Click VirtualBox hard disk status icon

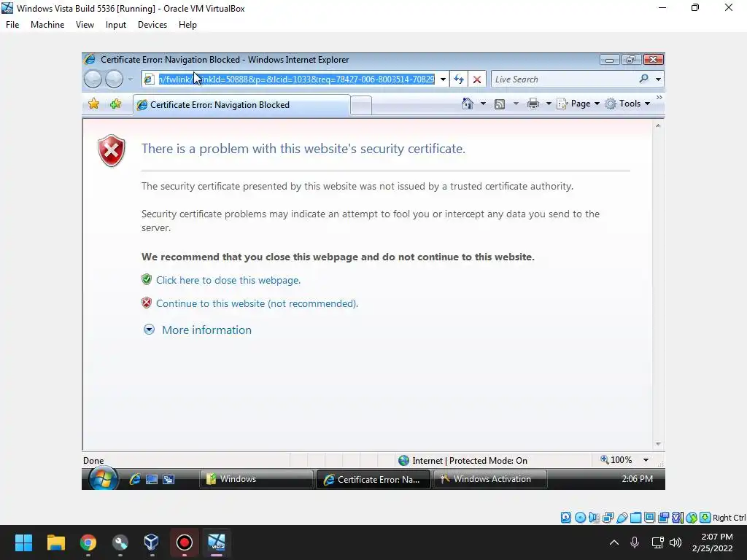pyautogui.click(x=565, y=518)
